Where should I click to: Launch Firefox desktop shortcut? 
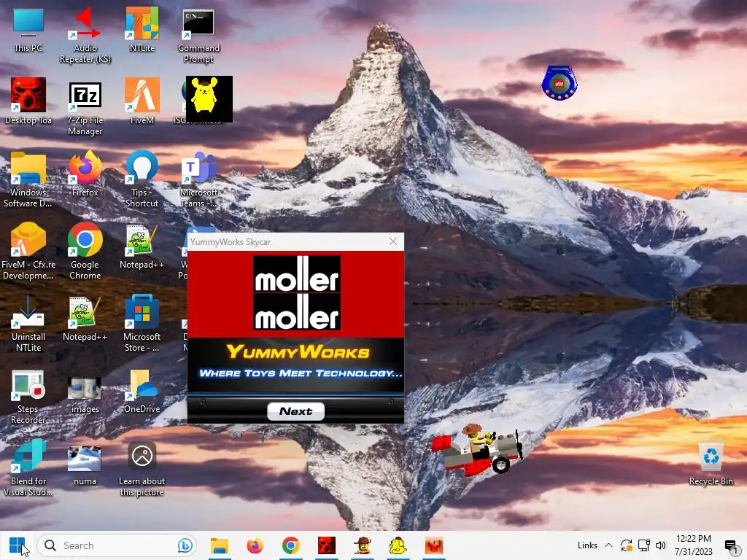pyautogui.click(x=85, y=174)
